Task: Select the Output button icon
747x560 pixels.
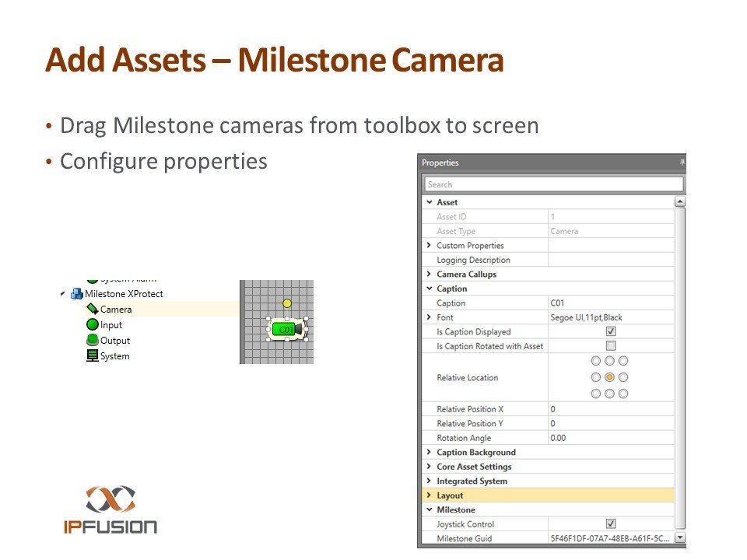Action: pos(93,340)
